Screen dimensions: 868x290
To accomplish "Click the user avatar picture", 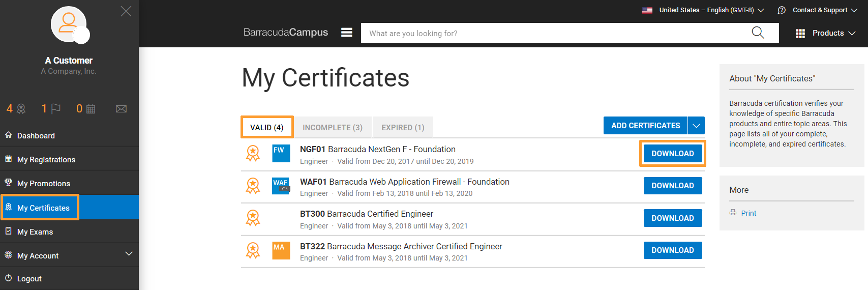I will [69, 24].
